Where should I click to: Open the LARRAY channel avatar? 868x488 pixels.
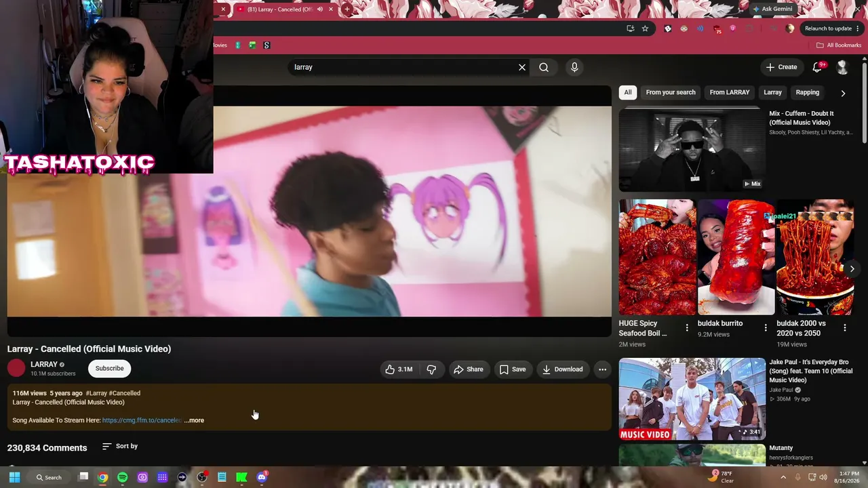[x=16, y=368]
